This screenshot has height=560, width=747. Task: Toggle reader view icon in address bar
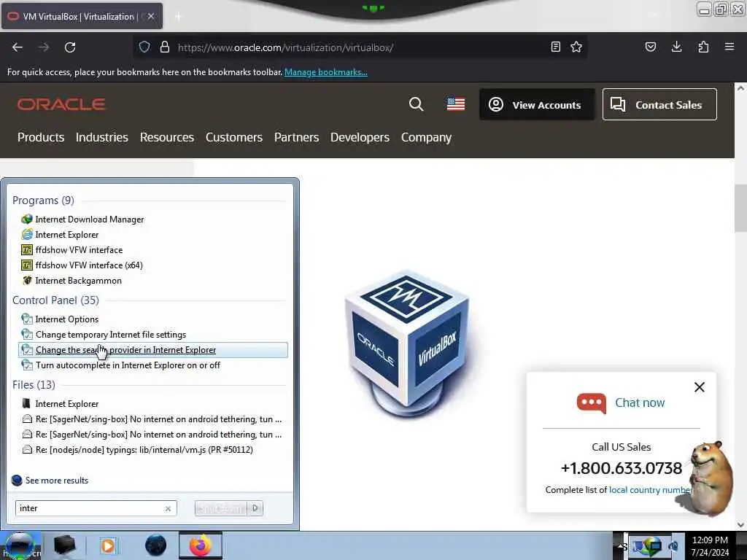[x=555, y=47]
